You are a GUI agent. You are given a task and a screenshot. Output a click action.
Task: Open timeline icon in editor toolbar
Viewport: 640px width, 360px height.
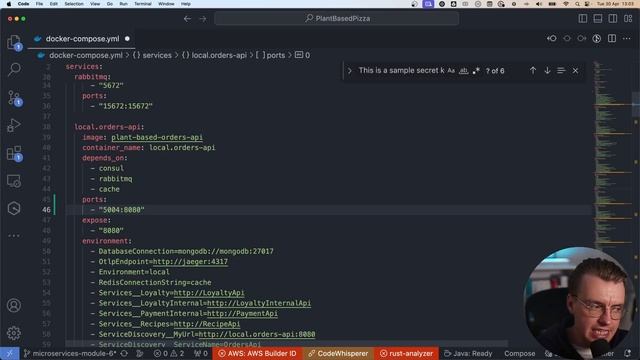click(x=597, y=38)
